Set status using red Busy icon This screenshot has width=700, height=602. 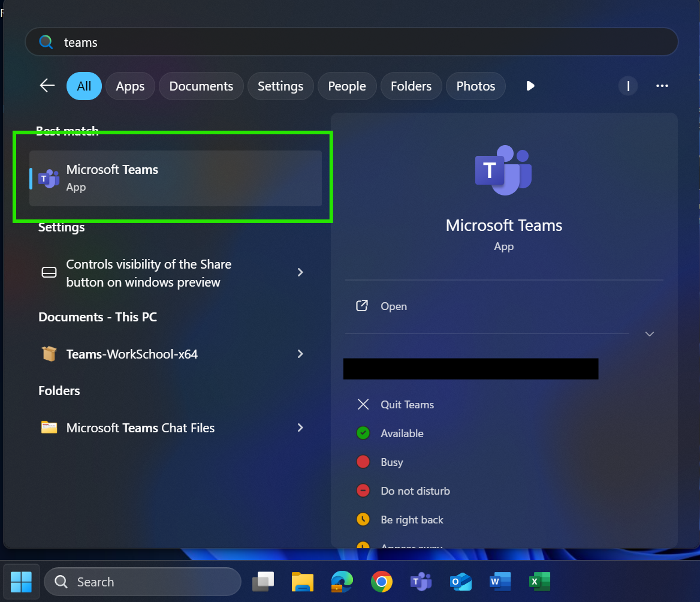[x=363, y=462]
